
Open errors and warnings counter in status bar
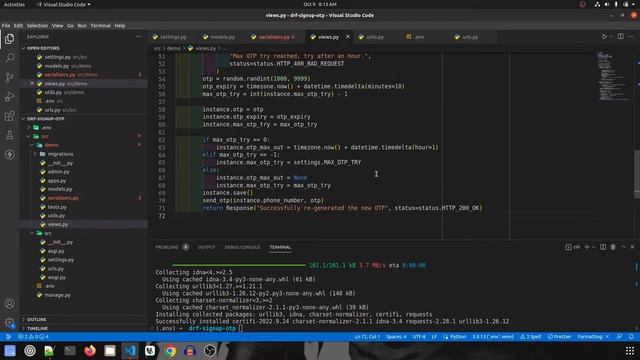pyautogui.click(x=33, y=337)
